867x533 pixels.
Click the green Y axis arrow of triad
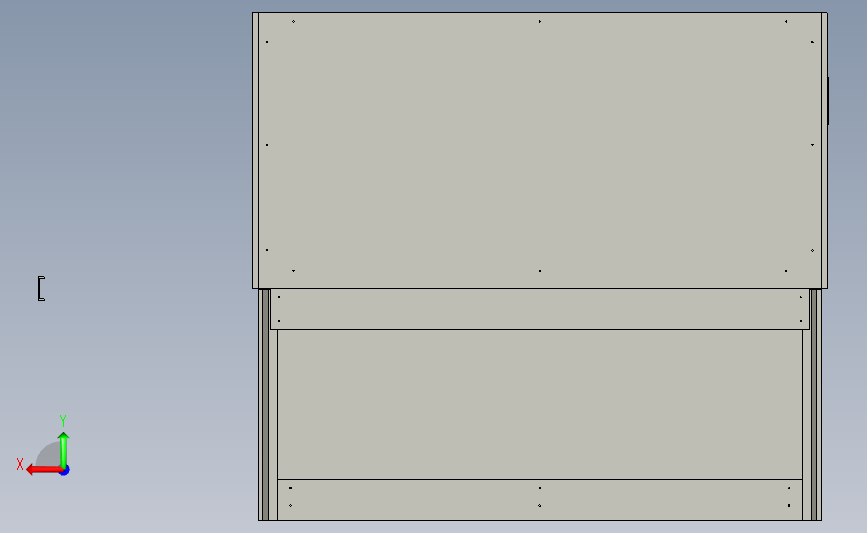pos(64,449)
